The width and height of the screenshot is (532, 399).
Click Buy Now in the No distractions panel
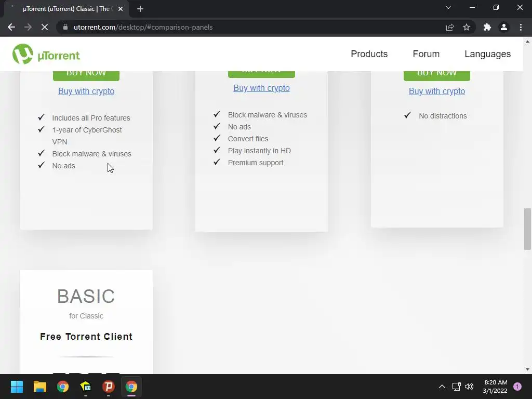(x=436, y=76)
